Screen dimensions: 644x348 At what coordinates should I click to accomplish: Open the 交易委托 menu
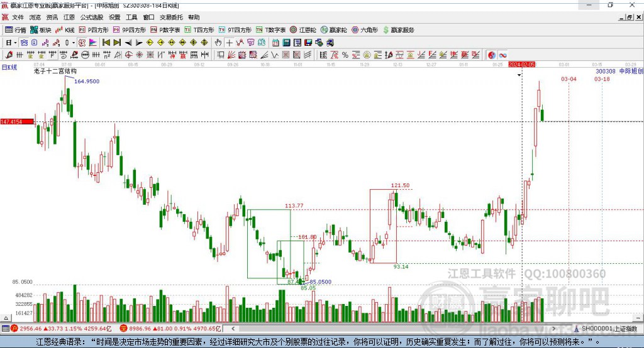[x=171, y=17]
